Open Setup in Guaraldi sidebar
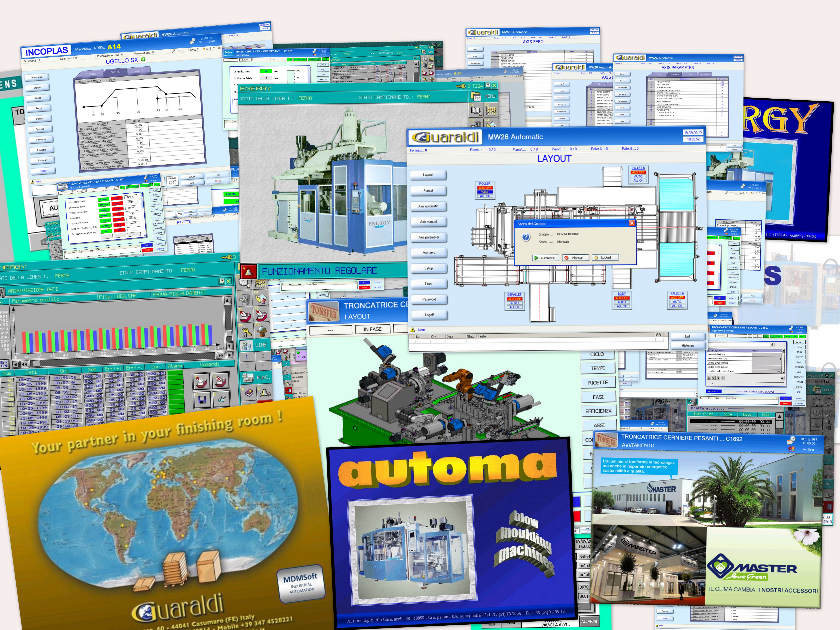The width and height of the screenshot is (840, 630). click(x=429, y=268)
